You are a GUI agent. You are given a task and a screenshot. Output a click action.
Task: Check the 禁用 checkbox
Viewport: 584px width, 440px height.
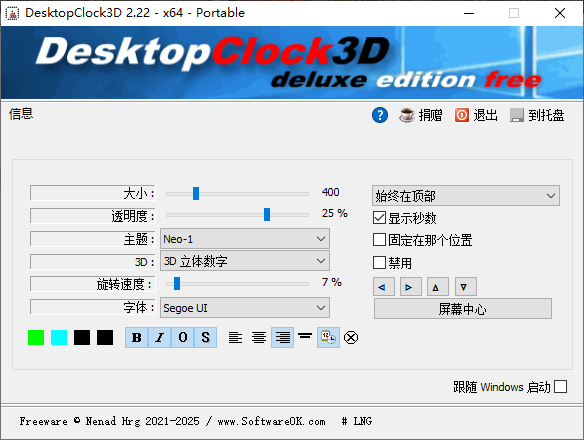379,262
